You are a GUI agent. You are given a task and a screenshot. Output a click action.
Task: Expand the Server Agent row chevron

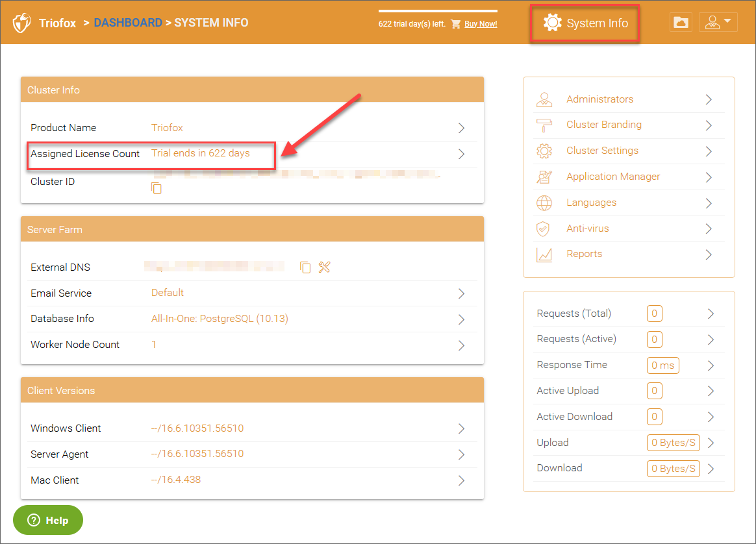[x=461, y=454]
